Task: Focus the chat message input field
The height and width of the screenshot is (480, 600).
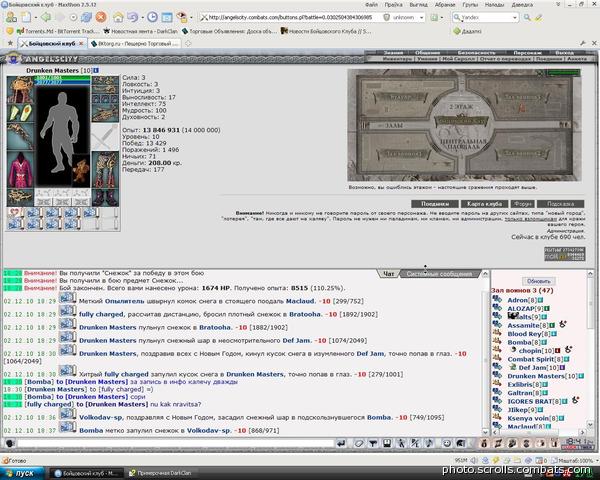Action: pyautogui.click(x=176, y=443)
